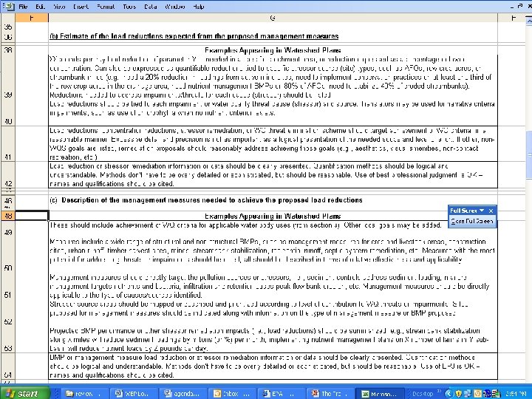
Task: Click Close Full Screen button
Action: [x=472, y=221]
